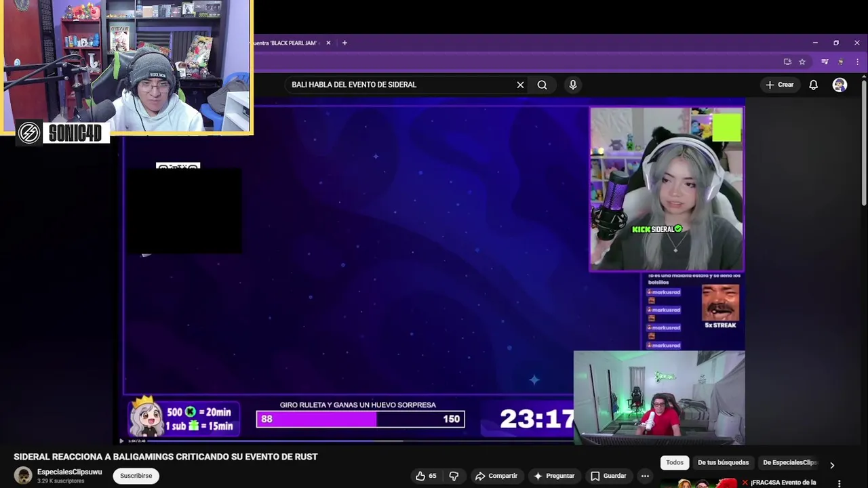Open more actions ellipsis under the video
Image resolution: width=868 pixels, height=488 pixels.
coord(645,476)
